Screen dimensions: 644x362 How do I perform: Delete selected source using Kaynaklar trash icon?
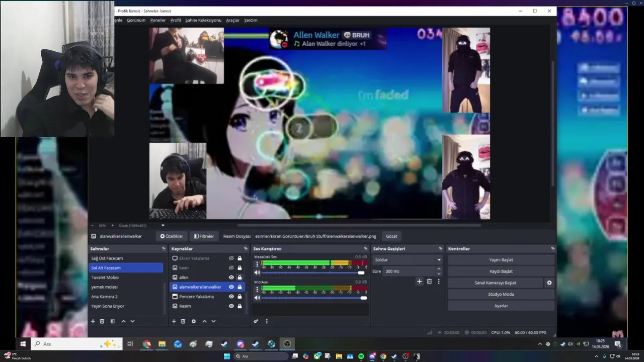[183, 321]
